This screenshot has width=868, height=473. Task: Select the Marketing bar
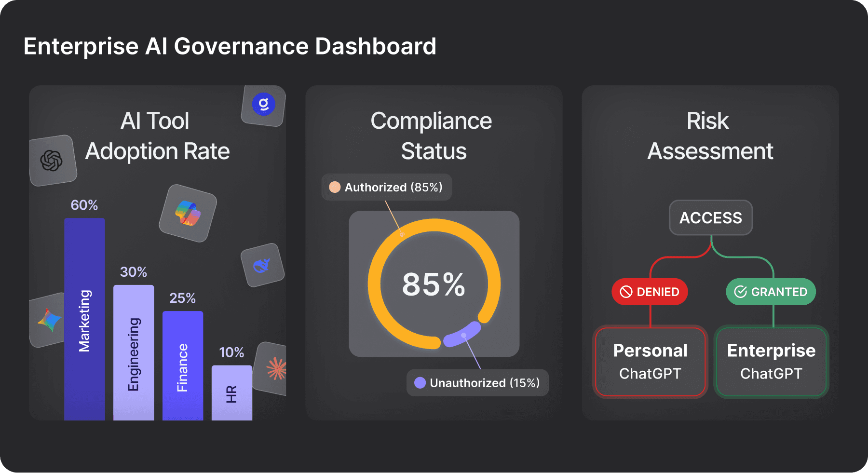point(84,319)
